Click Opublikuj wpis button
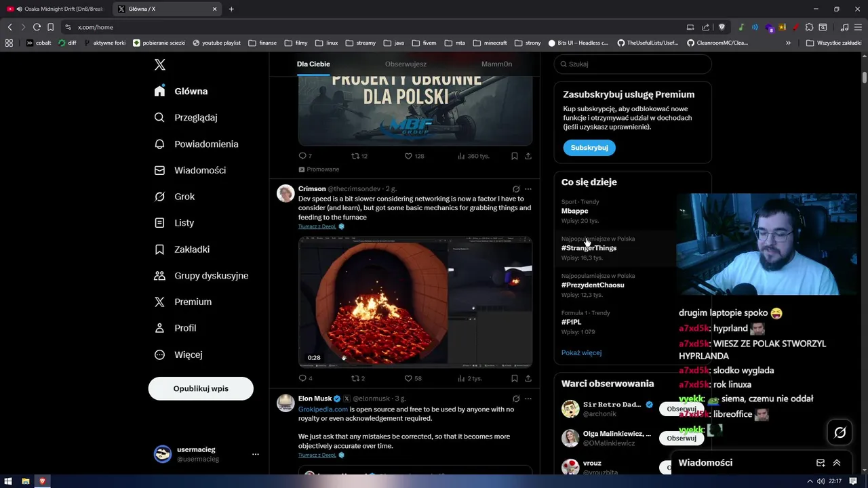Viewport: 868px width, 488px height. point(201,388)
